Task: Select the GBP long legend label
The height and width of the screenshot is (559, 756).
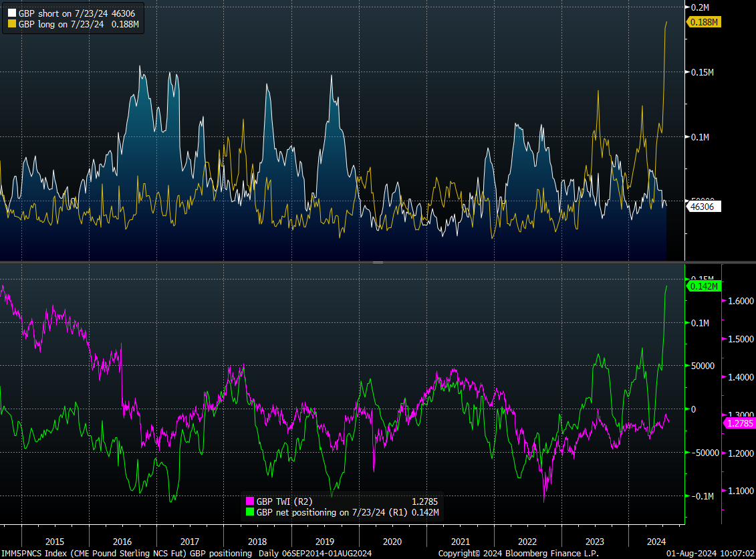Action: coord(78,23)
